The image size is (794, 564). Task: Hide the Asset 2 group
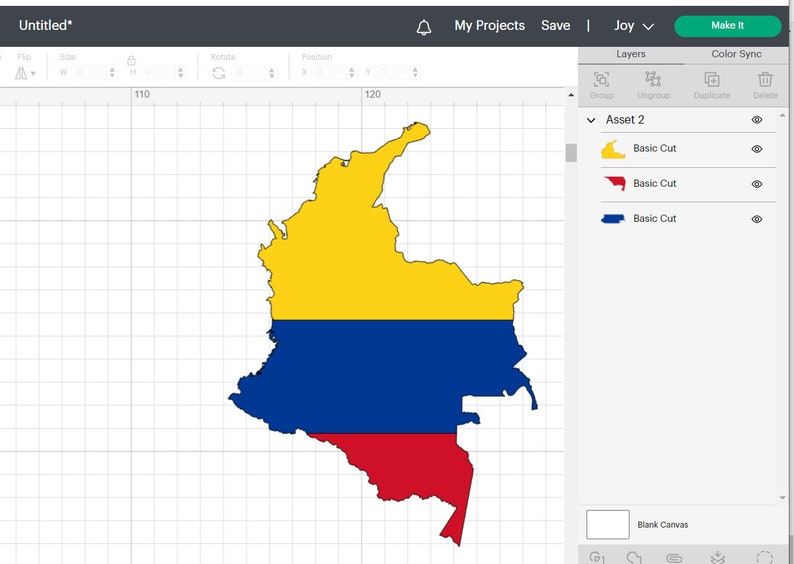click(x=757, y=120)
